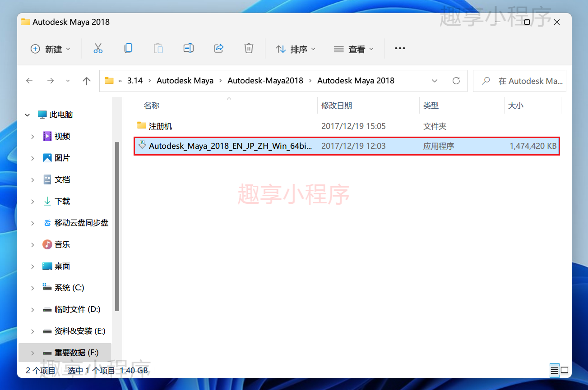Image resolution: width=588 pixels, height=390 pixels.
Task: Click the 文件夹 type cell
Action: click(435, 126)
